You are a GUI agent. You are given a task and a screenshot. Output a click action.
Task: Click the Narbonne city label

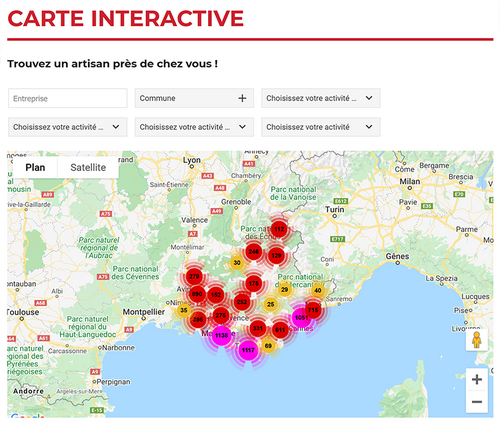[x=118, y=348]
